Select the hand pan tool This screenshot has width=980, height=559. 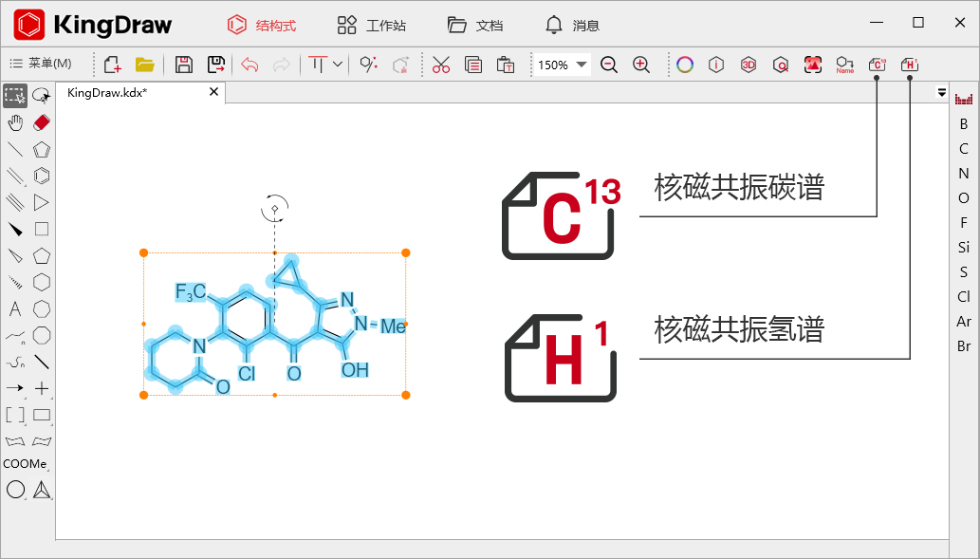[x=15, y=122]
